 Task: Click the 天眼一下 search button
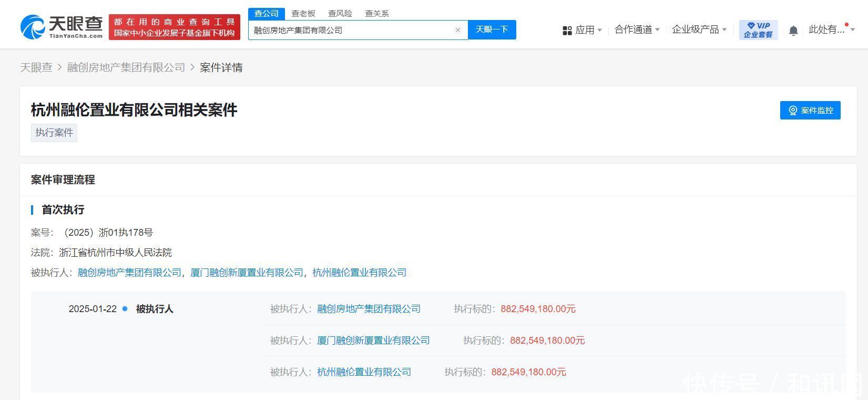click(492, 30)
